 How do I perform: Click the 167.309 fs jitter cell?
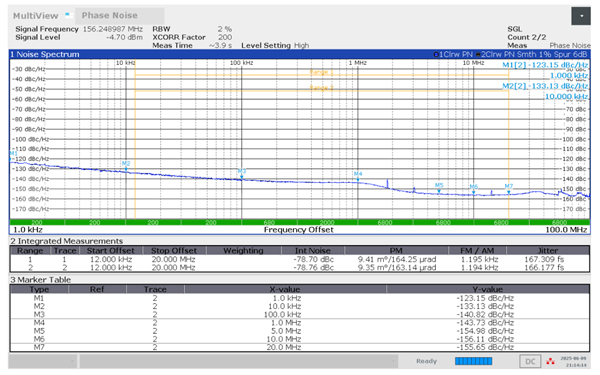coord(544,259)
